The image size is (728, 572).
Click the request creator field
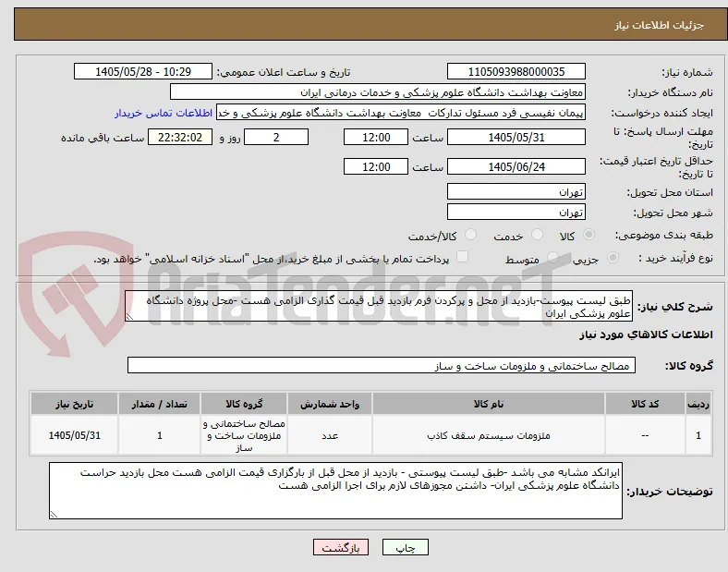(x=401, y=113)
